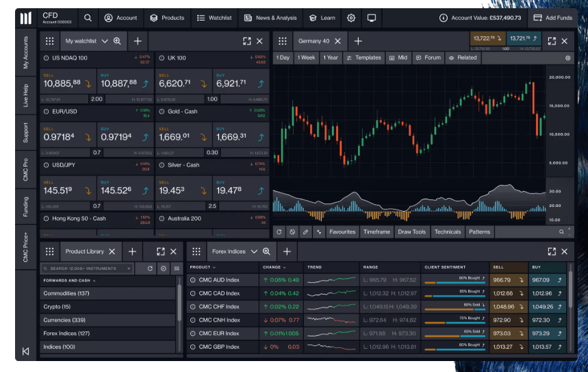Click the CMC Markets logo icon

25,18
